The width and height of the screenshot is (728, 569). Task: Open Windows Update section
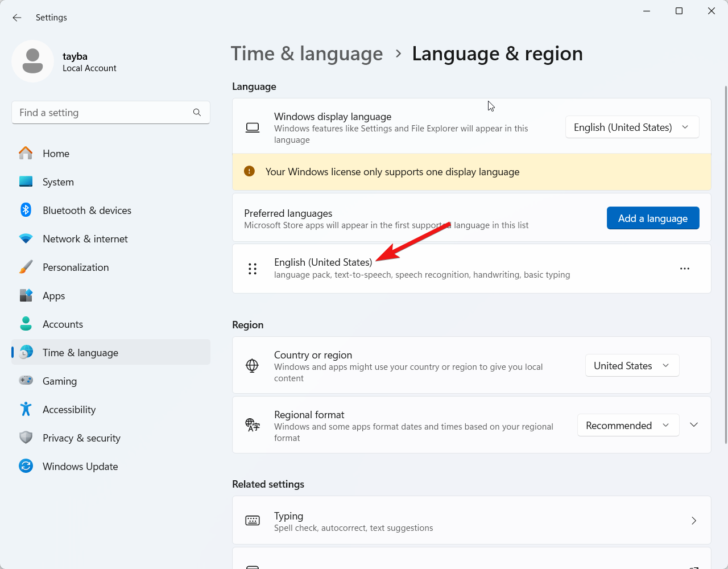[80, 467]
